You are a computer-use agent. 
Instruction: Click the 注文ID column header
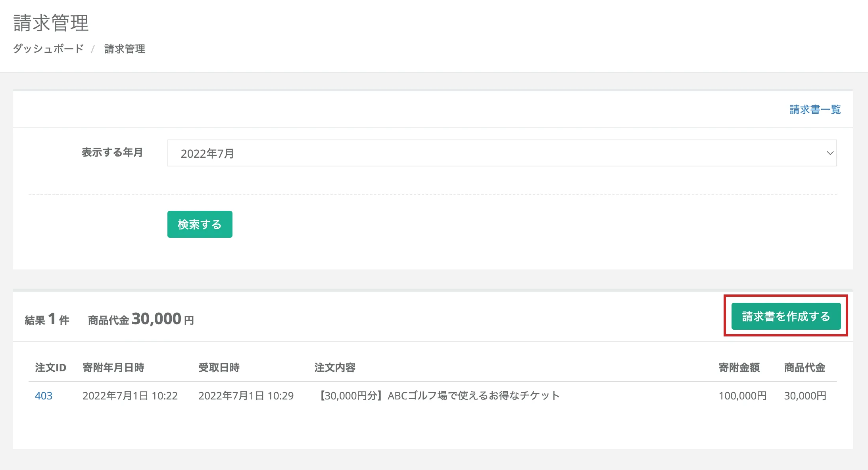pyautogui.click(x=51, y=368)
